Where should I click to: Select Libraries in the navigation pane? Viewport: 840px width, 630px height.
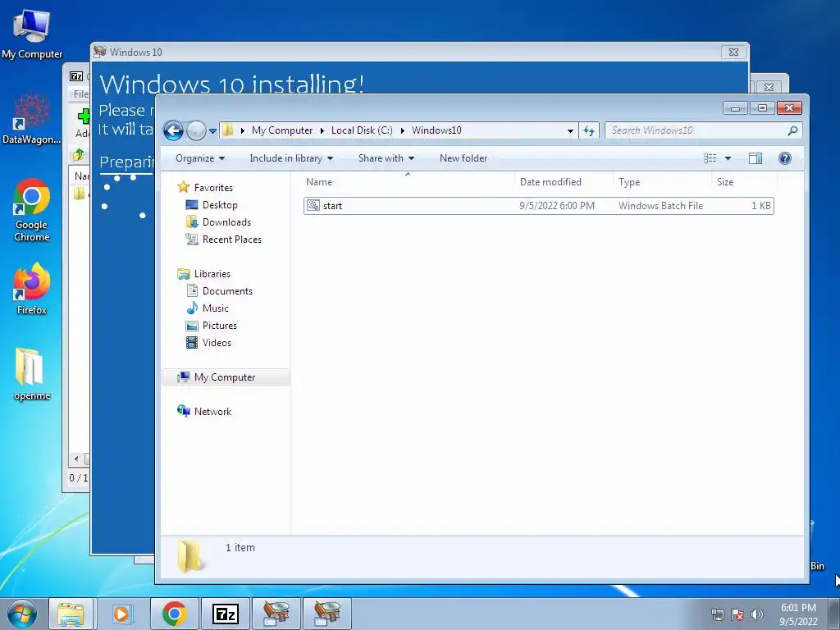[212, 274]
